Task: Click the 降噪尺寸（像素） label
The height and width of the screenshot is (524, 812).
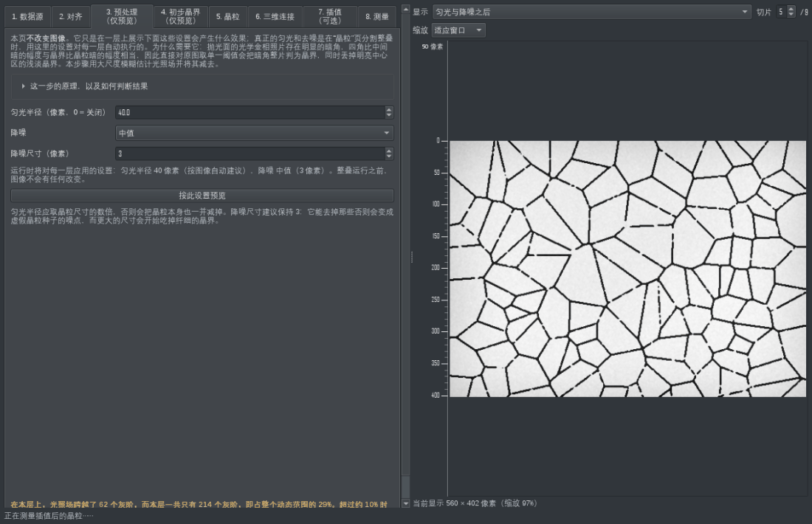Action: click(40, 154)
